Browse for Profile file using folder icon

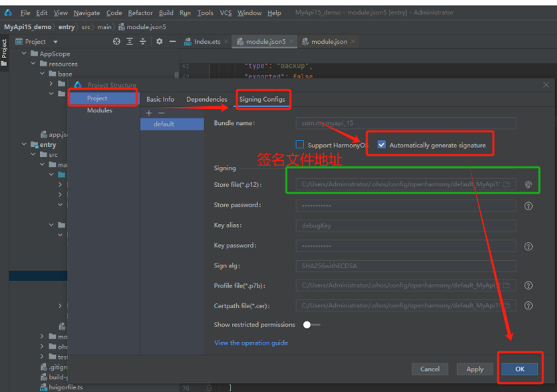(507, 285)
